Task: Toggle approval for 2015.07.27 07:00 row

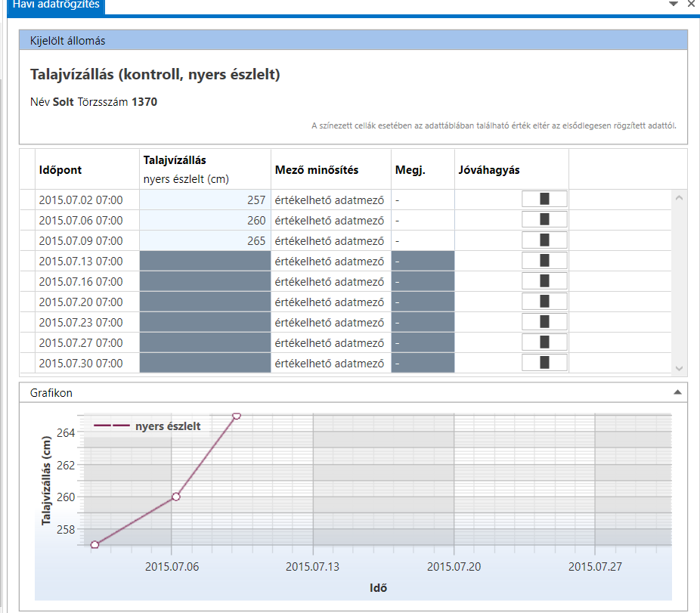Action: pos(544,343)
